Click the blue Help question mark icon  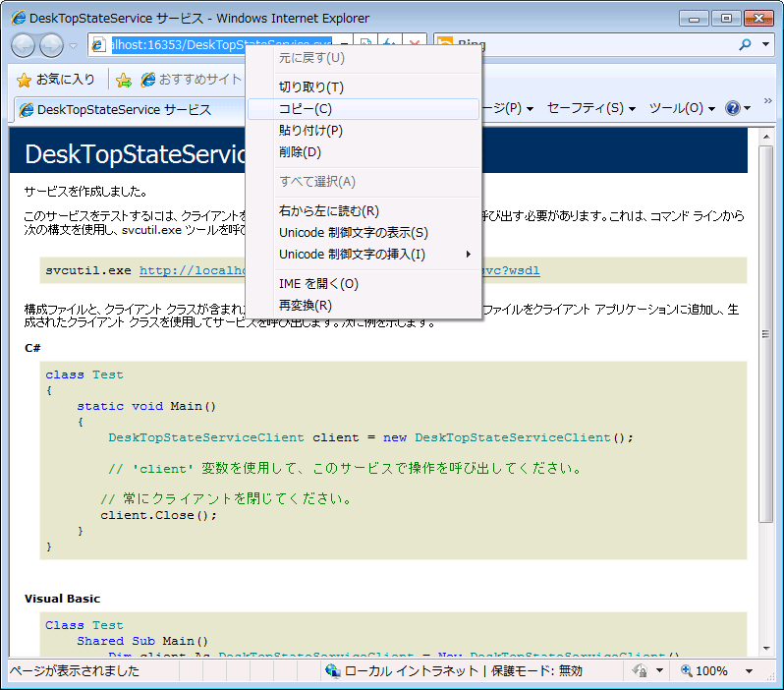pyautogui.click(x=733, y=108)
